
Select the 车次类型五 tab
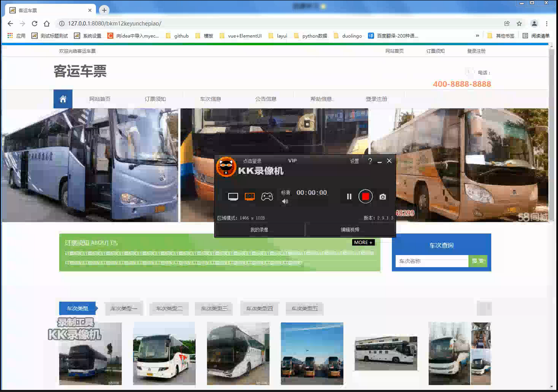coord(305,308)
